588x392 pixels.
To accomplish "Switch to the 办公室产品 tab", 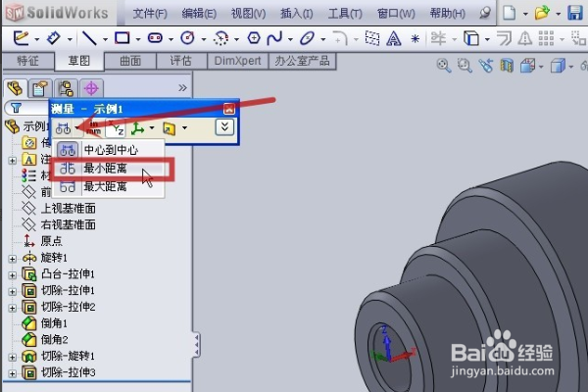I will [302, 61].
